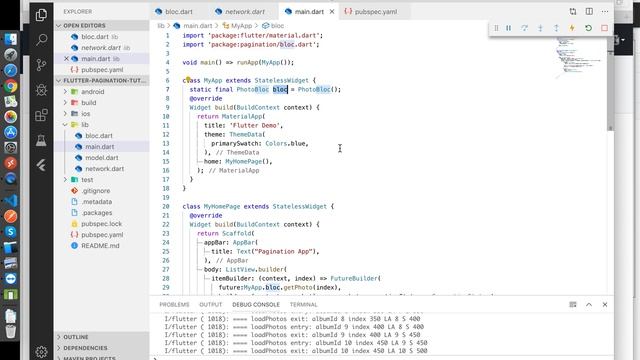Screen dimensions: 640x360
Task: Open editor More Actions ellipsis
Action: (x=605, y=11)
